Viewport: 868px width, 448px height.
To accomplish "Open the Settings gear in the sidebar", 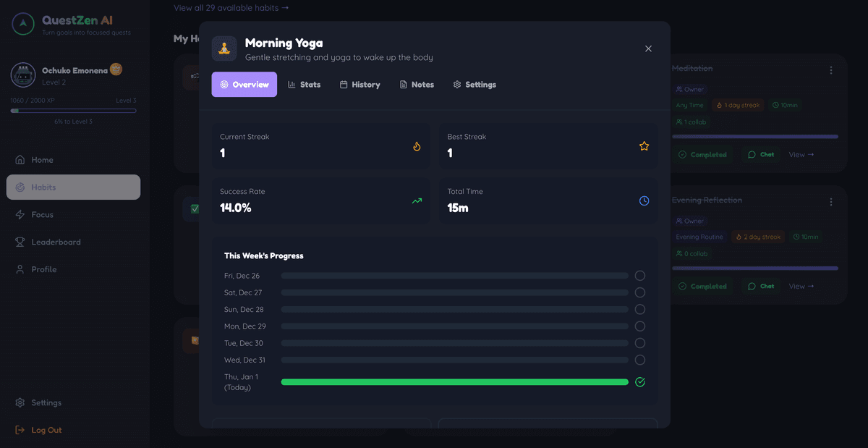I will 20,402.
